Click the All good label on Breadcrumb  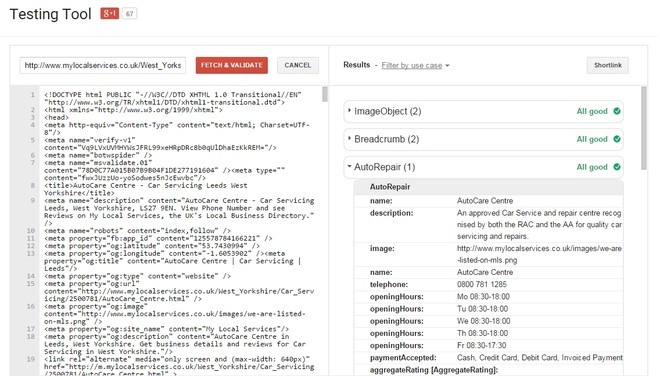point(592,139)
